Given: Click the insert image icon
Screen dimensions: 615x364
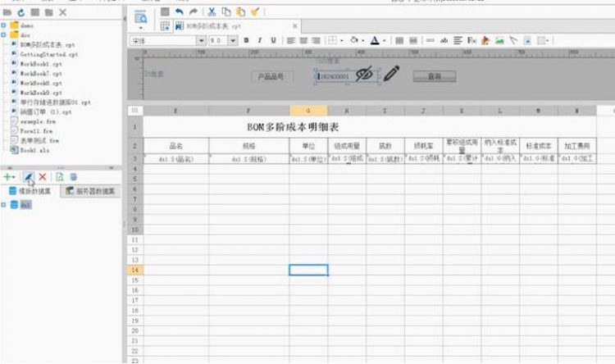Looking at the screenshot, I should tap(499, 40).
